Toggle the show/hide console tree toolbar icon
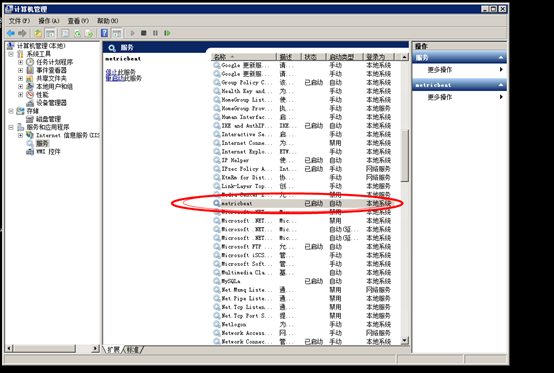Viewport: 554px width, 373px height. coord(51,33)
